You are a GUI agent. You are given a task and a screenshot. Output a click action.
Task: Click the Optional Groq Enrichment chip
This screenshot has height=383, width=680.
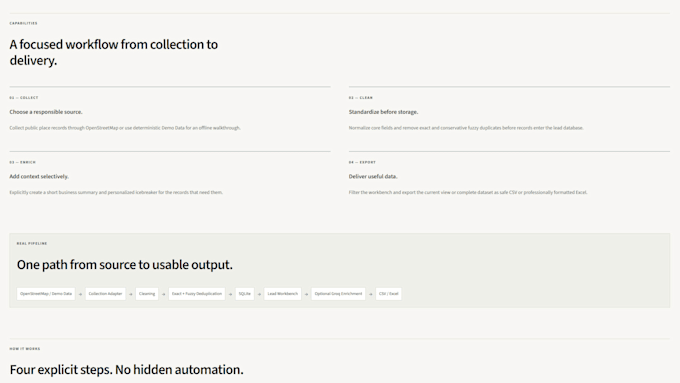338,294
